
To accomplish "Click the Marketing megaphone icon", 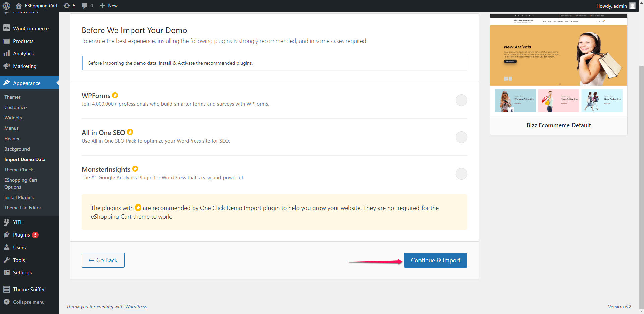I will click(7, 66).
